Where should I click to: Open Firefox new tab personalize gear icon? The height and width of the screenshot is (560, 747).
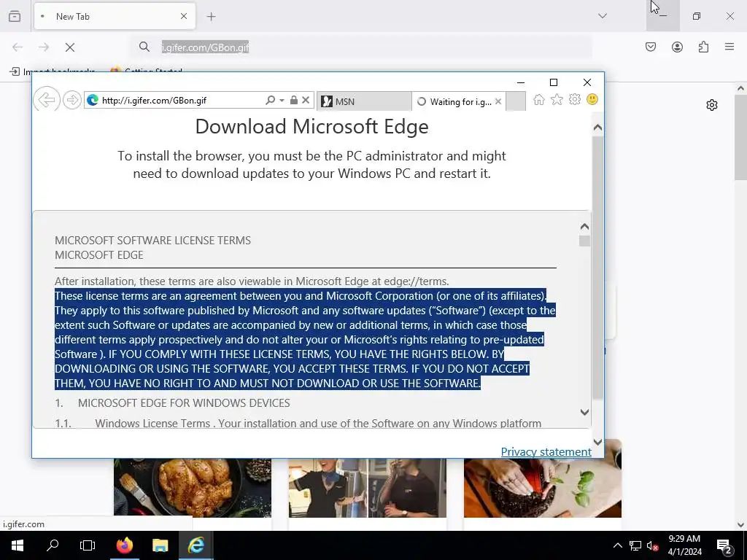click(x=712, y=105)
